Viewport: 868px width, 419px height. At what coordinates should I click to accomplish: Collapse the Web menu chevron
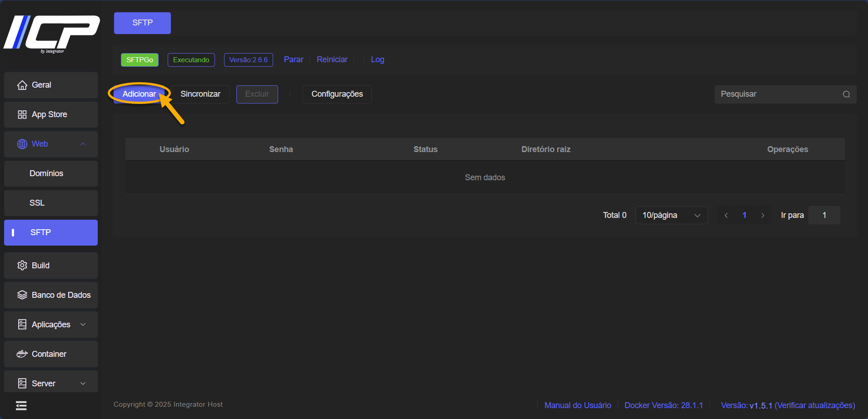click(83, 144)
